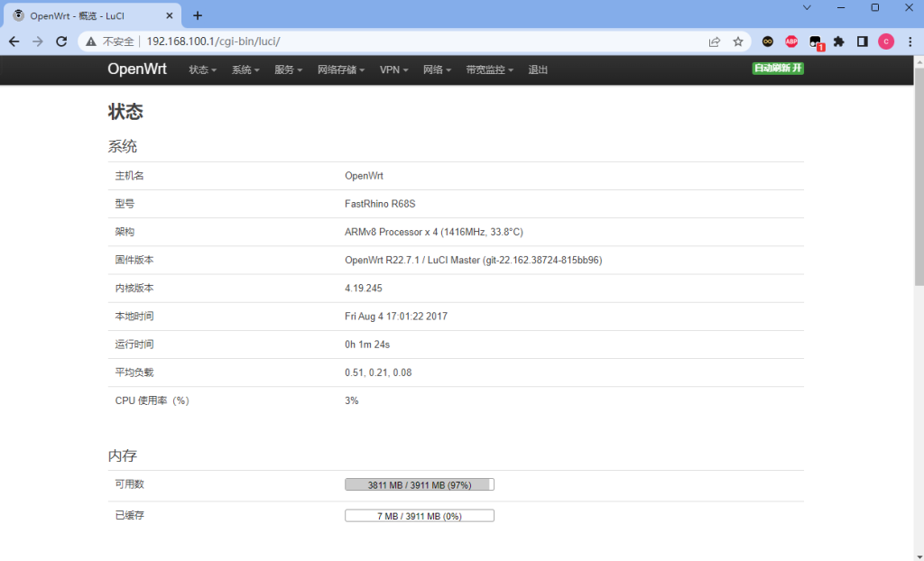The height and width of the screenshot is (561, 924).
Task: Open the extension with red badge 1
Action: (x=816, y=42)
